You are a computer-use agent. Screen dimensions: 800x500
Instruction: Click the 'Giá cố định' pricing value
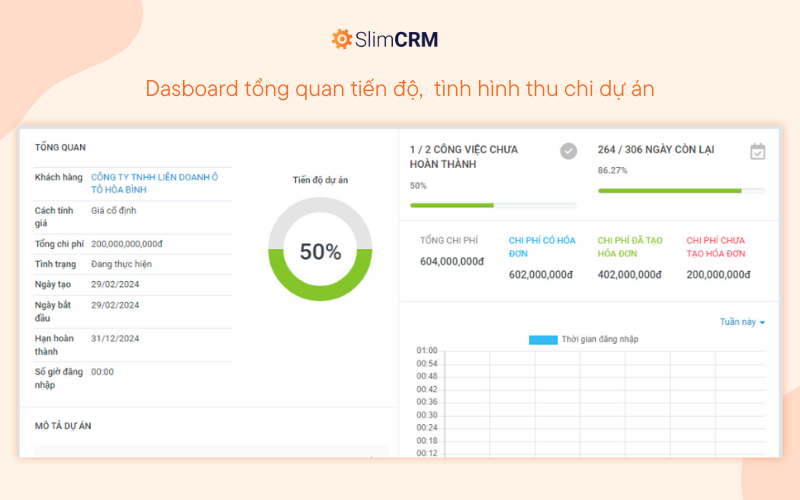click(x=113, y=210)
